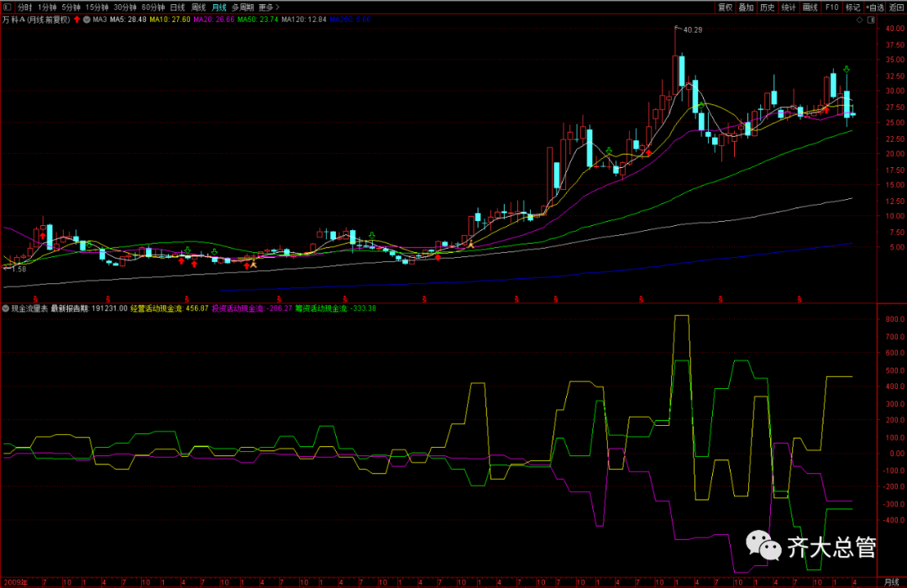Viewport: 907px width, 588px height.
Task: Click the green down-arrow marker near 32.50
Action: click(x=847, y=70)
